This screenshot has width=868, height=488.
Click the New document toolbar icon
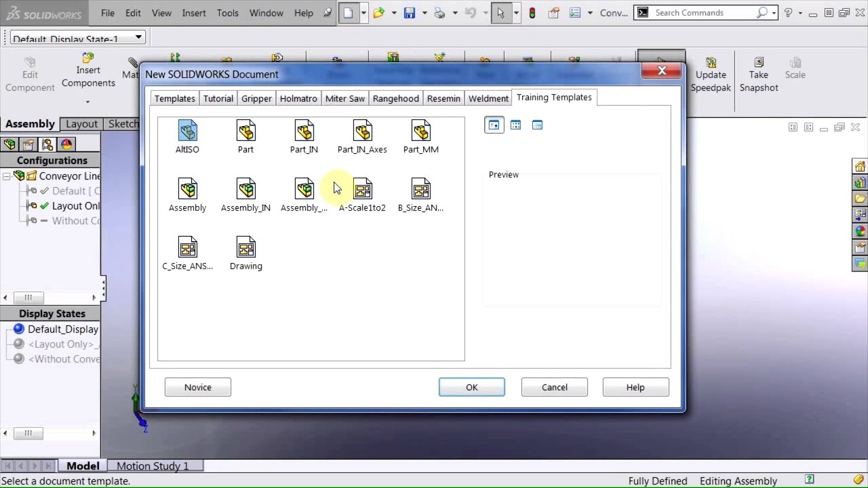click(348, 13)
